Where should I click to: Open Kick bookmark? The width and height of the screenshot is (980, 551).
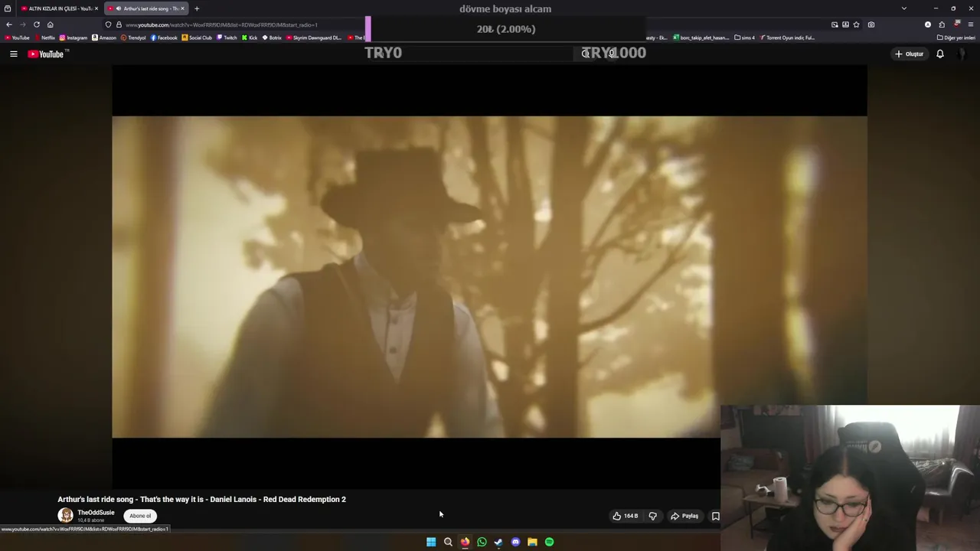[x=250, y=37]
